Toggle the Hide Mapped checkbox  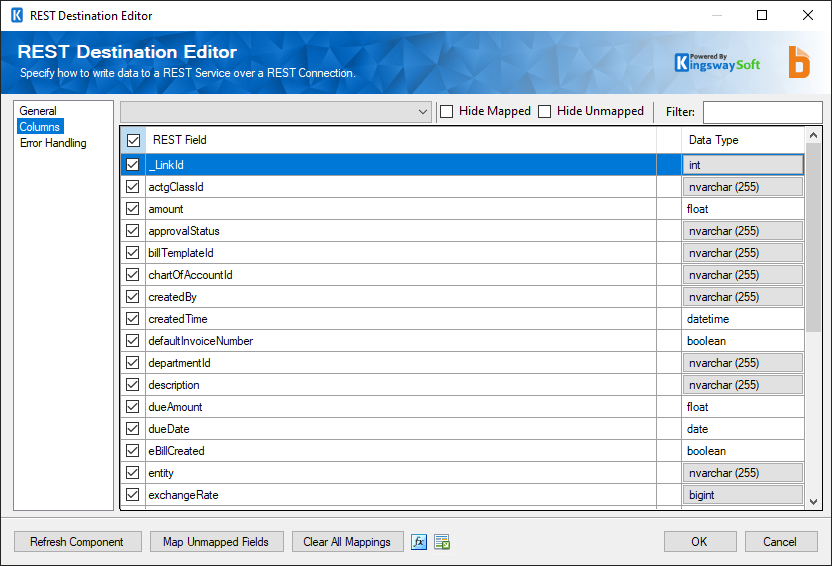(447, 111)
